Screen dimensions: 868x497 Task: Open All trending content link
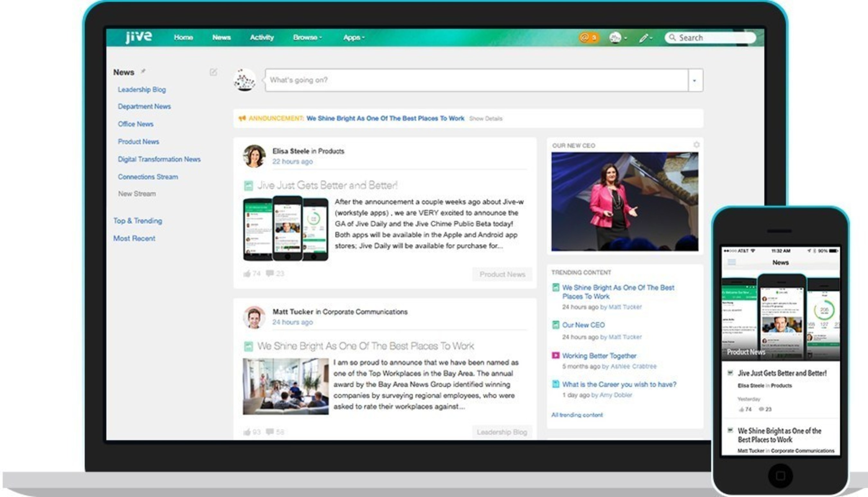tap(577, 415)
